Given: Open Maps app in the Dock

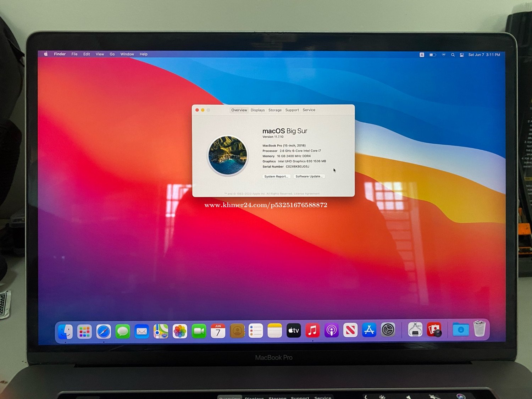Looking at the screenshot, I should 161,331.
